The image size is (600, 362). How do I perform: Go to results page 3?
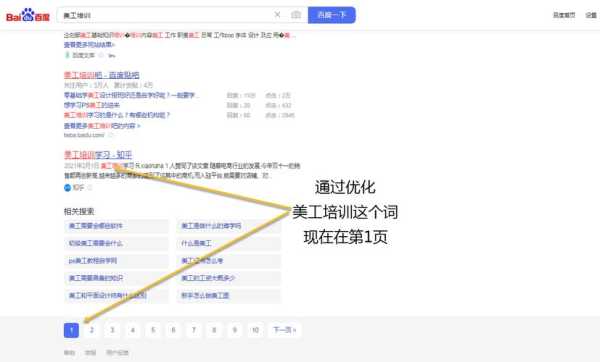click(x=112, y=330)
